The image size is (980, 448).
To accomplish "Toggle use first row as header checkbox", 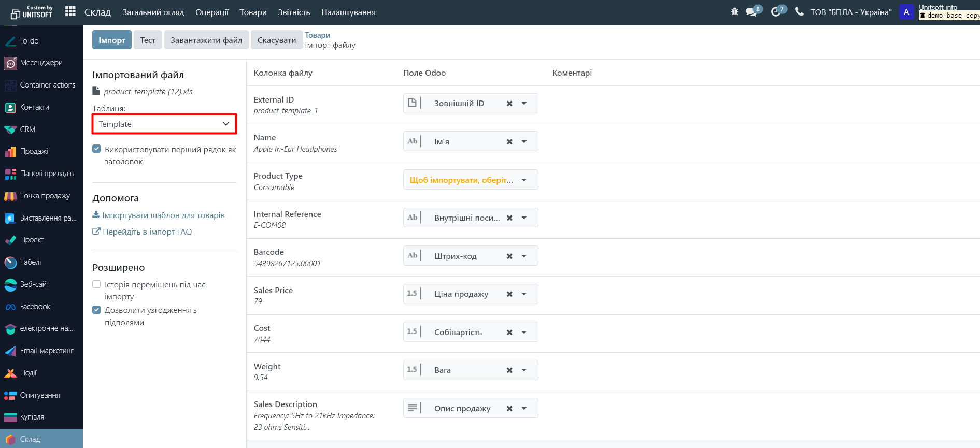I will pyautogui.click(x=96, y=149).
